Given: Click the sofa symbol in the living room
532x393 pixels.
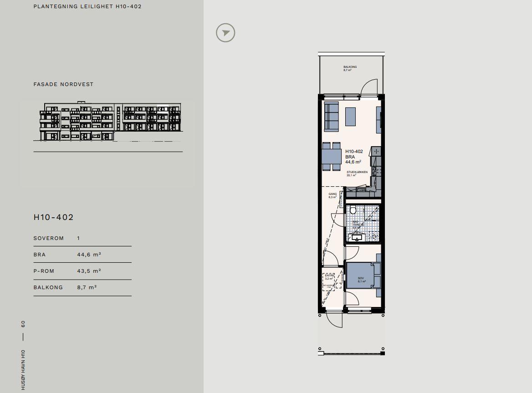Looking at the screenshot, I should click(332, 116).
